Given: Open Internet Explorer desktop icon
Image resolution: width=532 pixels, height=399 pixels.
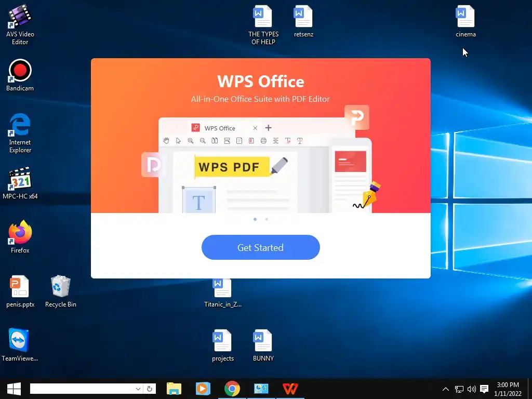Looking at the screenshot, I should pyautogui.click(x=20, y=133).
